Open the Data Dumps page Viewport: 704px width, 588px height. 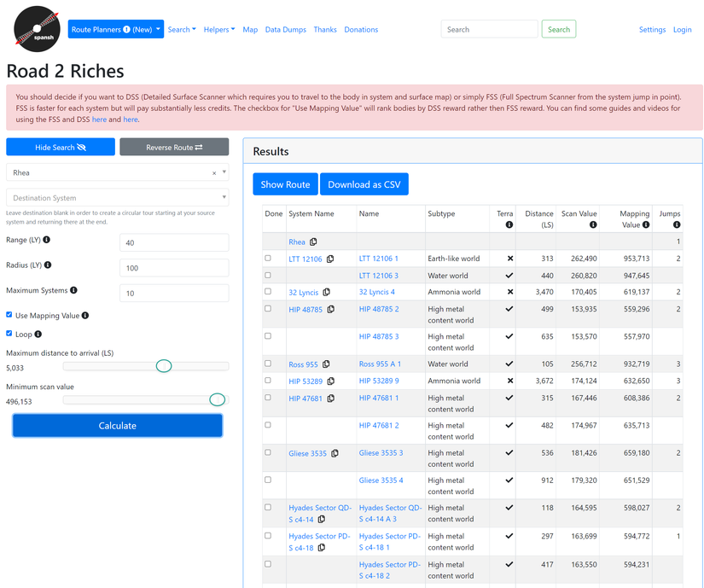[285, 29]
